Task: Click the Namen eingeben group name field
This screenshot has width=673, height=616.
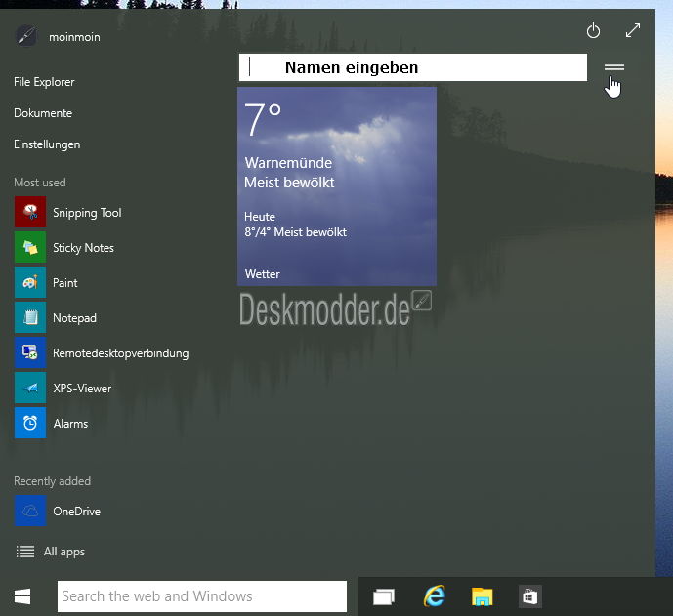Action: point(413,67)
